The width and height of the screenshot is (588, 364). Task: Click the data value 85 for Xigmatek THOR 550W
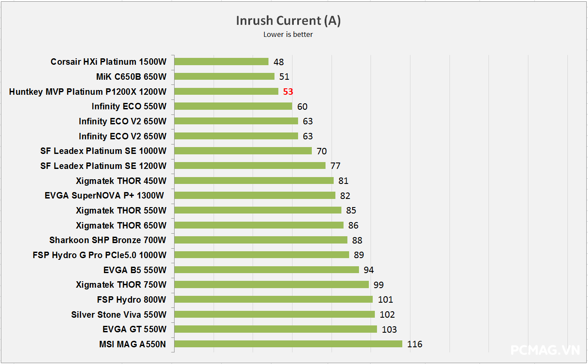[x=351, y=211]
